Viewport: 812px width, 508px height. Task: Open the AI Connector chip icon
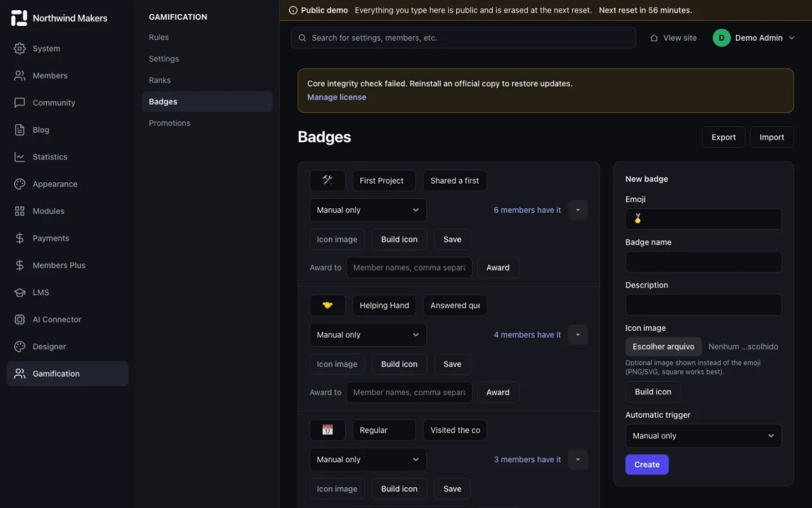click(x=20, y=319)
